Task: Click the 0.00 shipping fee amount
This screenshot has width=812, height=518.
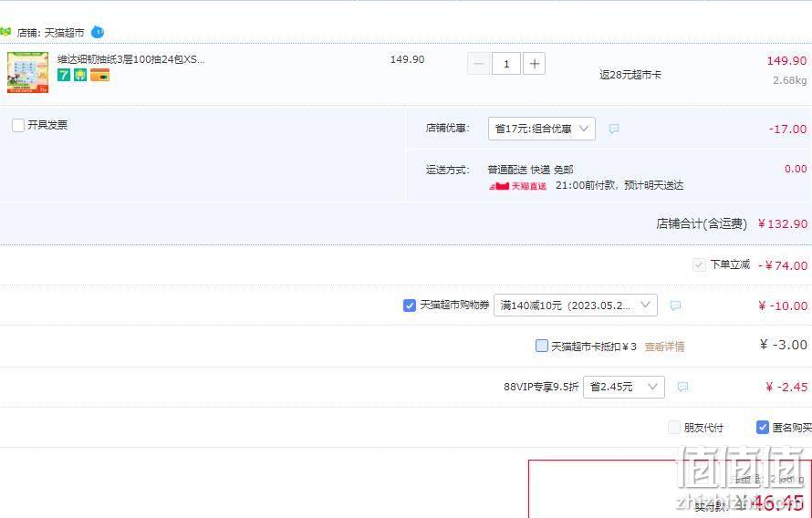Action: coord(796,169)
